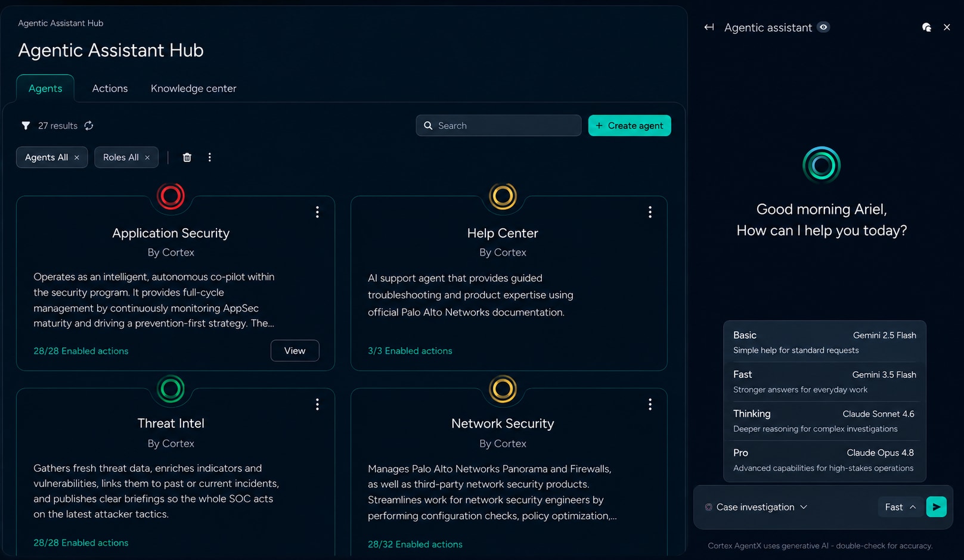The height and width of the screenshot is (560, 964).
Task: Open Network Security card options menu
Action: [x=650, y=405]
